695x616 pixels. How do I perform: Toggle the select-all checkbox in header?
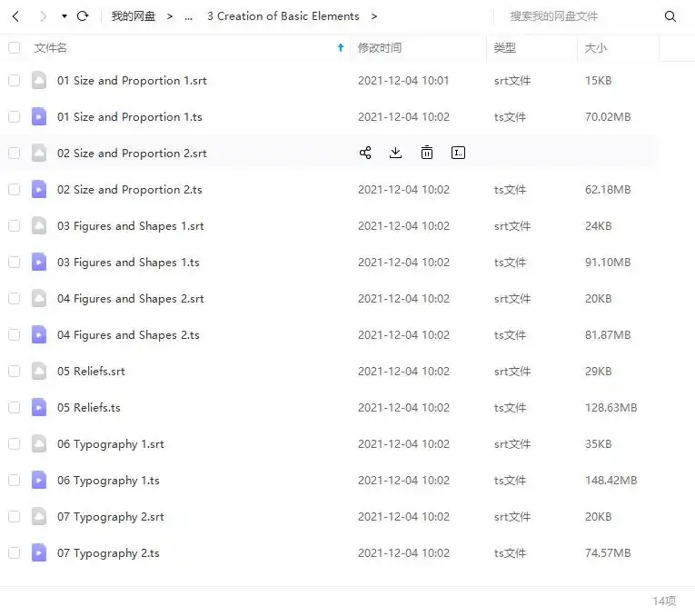click(x=14, y=47)
